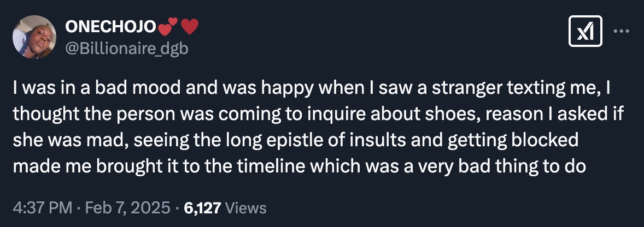Screen dimensions: 644x227
Task: Click the line starting "she was mad, seeing"
Action: click(295, 140)
